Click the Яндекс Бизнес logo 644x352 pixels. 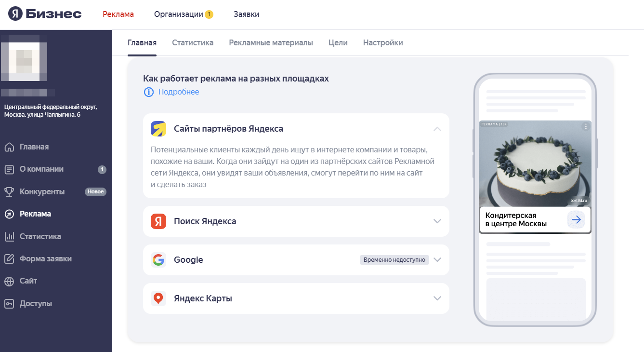(45, 14)
